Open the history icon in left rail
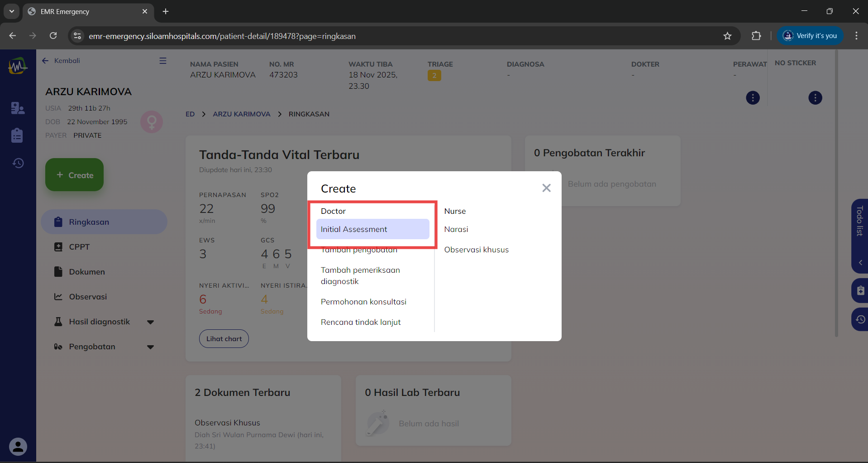This screenshot has height=463, width=868. [18, 163]
